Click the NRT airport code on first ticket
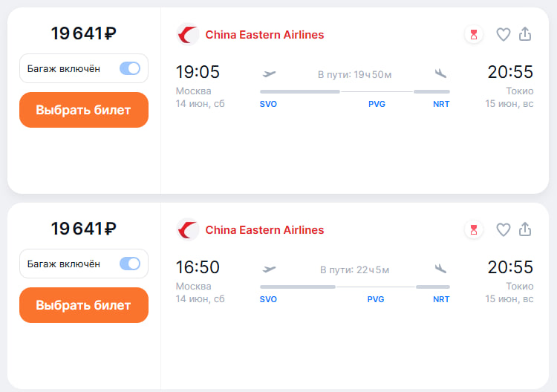 coord(441,104)
